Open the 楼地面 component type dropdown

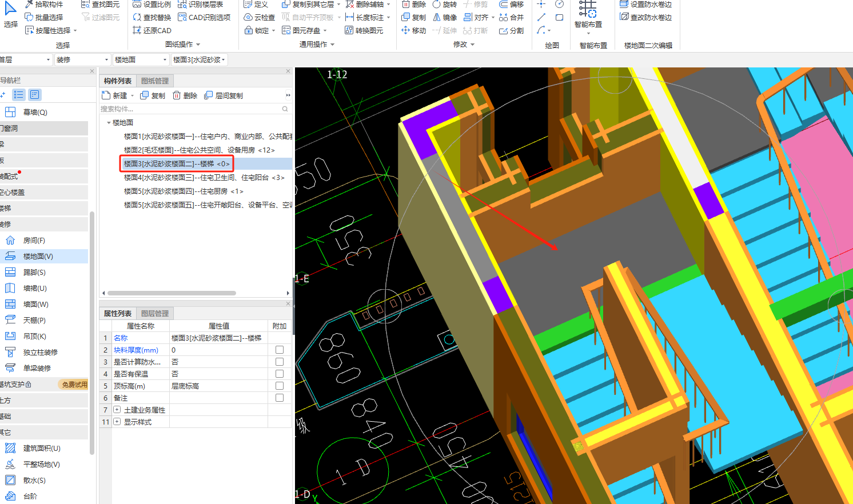coord(141,59)
